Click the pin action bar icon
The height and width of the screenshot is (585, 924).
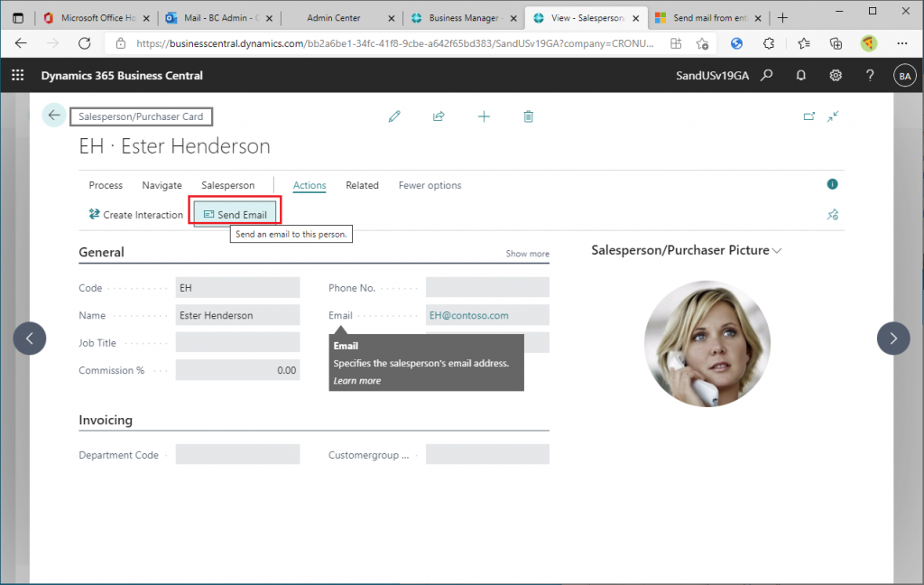click(833, 215)
